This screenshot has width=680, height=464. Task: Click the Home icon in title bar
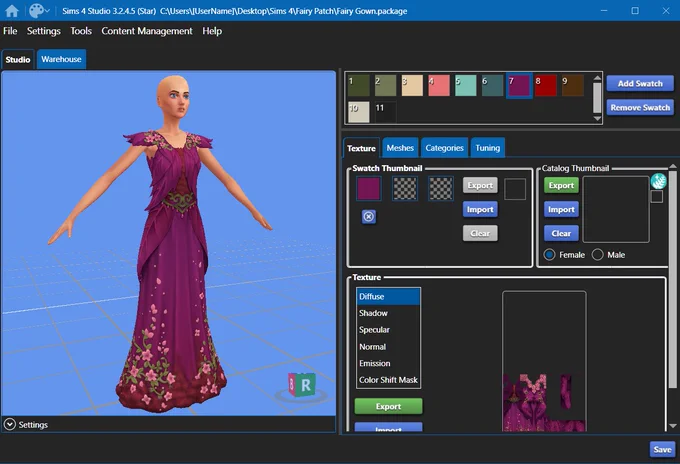(12, 11)
